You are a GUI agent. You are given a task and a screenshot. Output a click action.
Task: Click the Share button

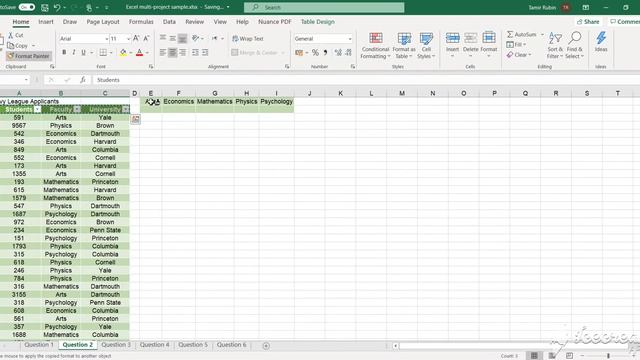[588, 22]
